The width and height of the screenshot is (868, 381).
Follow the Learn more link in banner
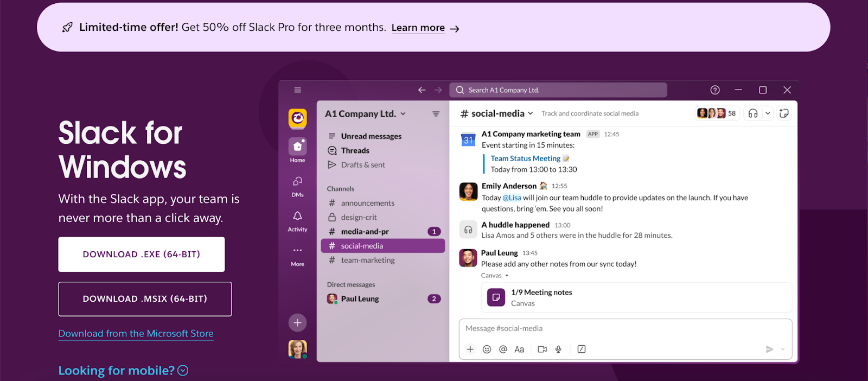coord(418,28)
